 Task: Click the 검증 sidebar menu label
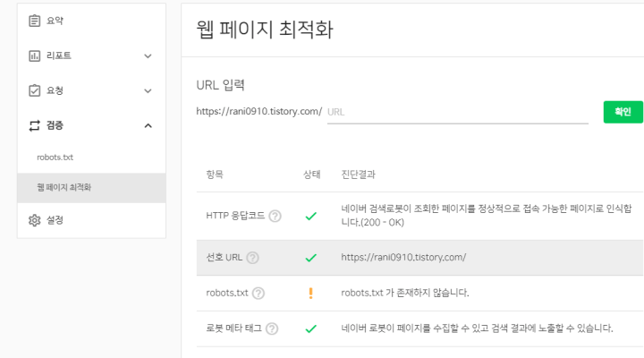(x=55, y=125)
